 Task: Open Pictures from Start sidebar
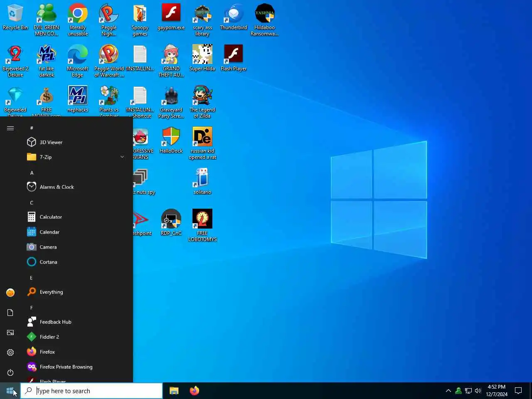click(10, 332)
